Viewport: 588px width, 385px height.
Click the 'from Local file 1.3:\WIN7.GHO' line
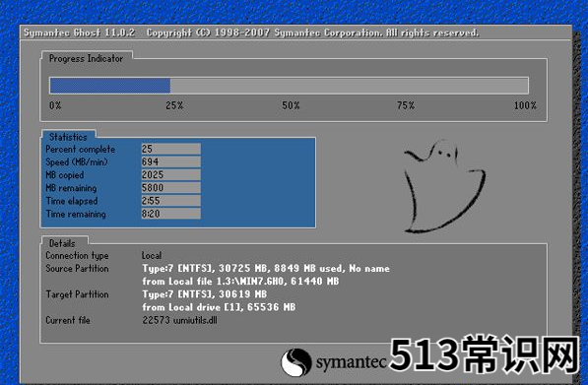click(x=240, y=282)
